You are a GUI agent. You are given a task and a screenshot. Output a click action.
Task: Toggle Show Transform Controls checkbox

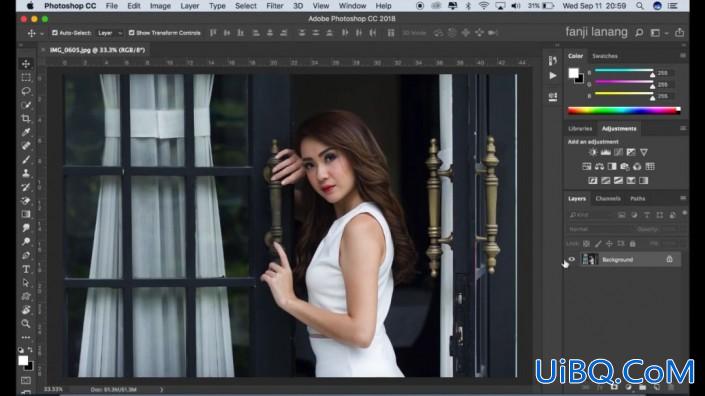pos(131,33)
